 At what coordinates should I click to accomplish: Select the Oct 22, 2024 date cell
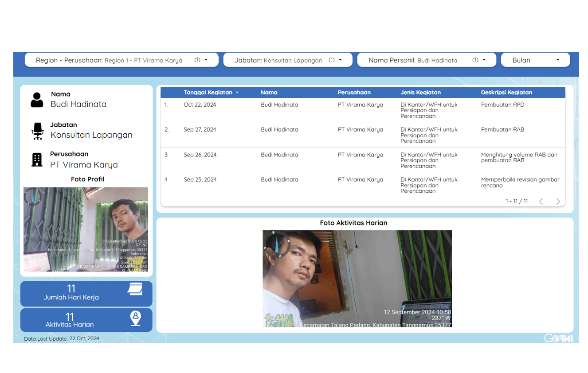click(200, 105)
